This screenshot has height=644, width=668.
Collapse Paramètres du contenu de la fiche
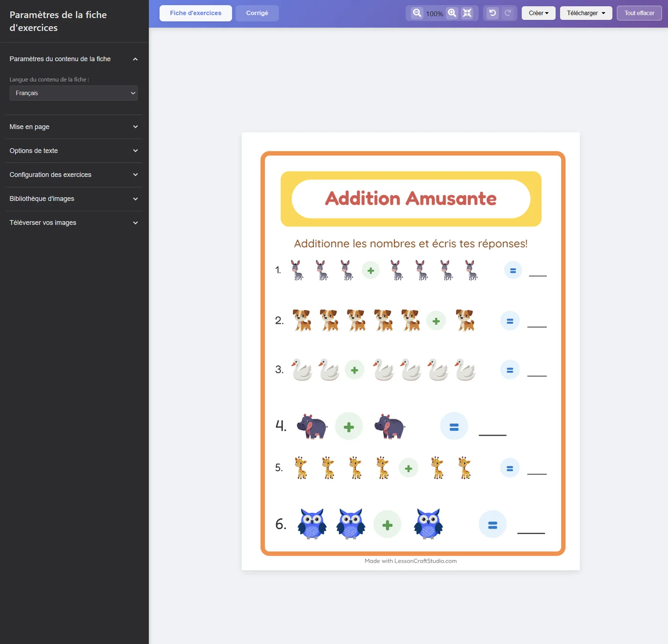[x=73, y=59]
